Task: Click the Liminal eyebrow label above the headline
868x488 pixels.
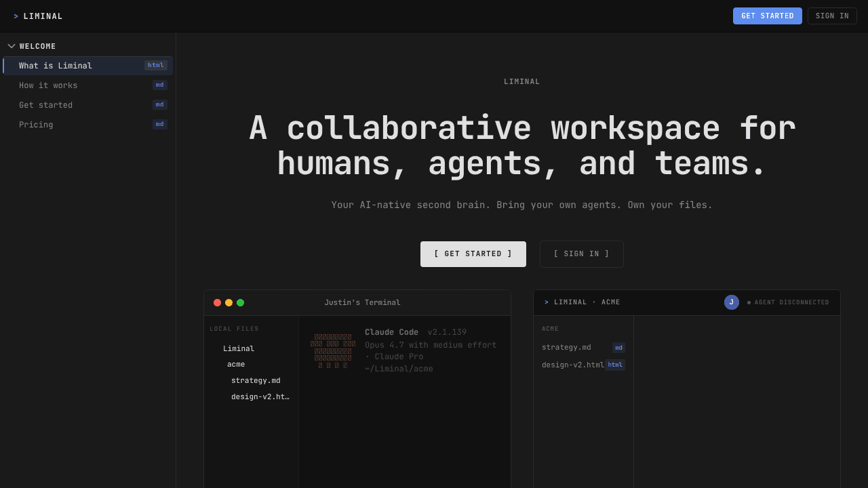Action: click(522, 82)
